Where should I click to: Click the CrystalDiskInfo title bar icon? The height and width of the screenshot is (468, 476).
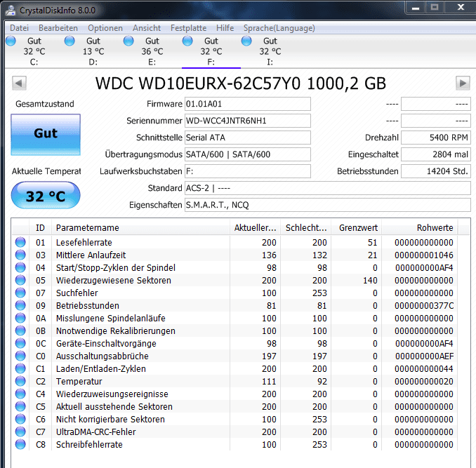[x=11, y=10]
